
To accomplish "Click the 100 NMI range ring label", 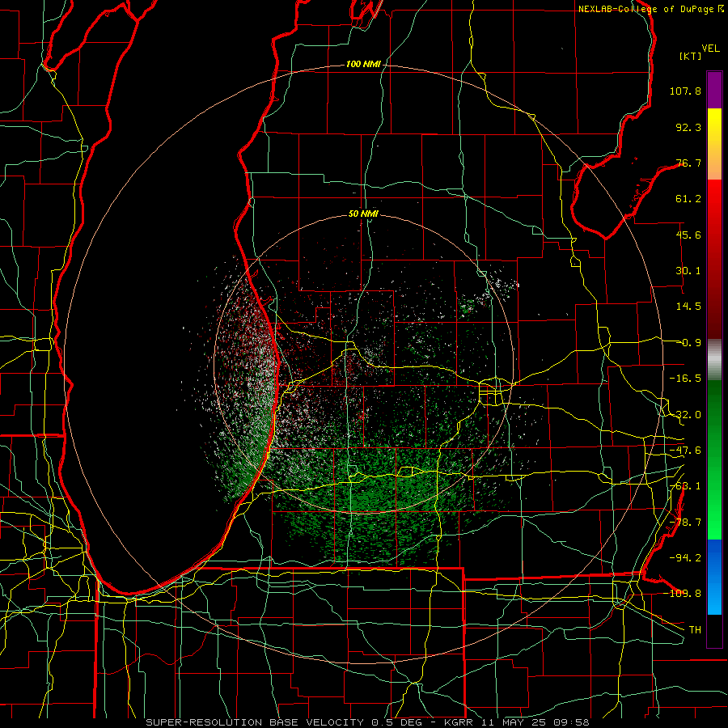I will [363, 64].
